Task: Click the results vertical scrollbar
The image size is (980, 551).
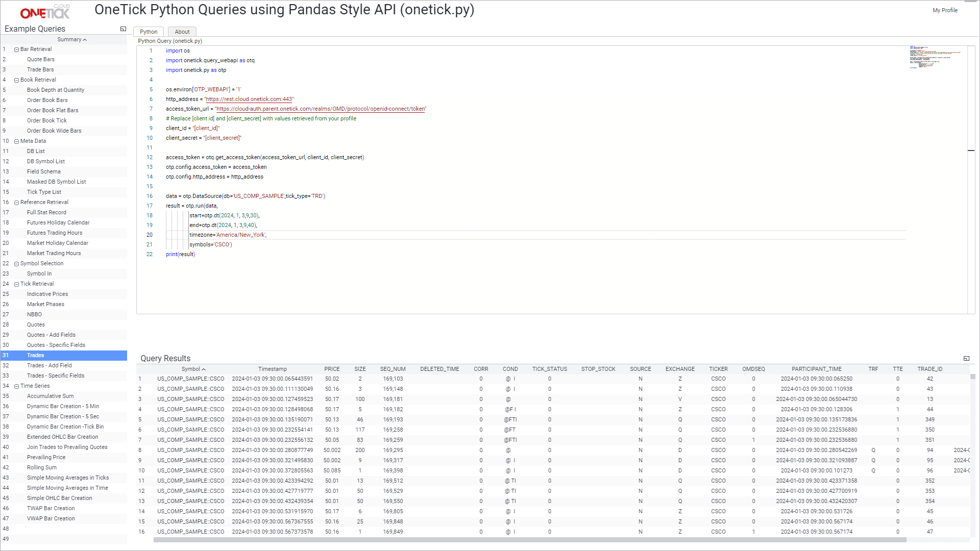Action: point(972,377)
